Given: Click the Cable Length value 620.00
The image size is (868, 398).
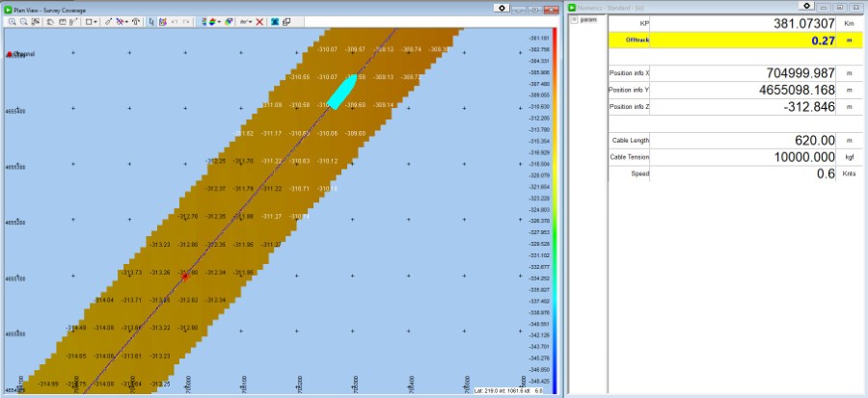Looking at the screenshot, I should point(815,141).
